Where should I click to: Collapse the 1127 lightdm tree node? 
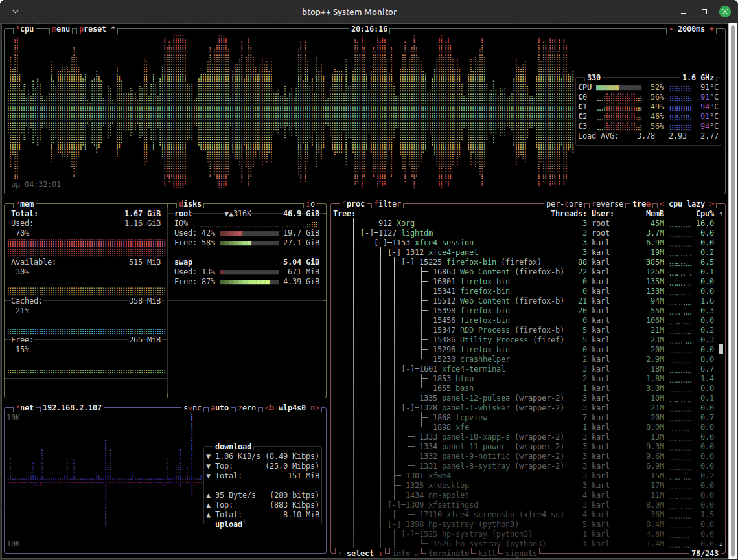(367, 233)
